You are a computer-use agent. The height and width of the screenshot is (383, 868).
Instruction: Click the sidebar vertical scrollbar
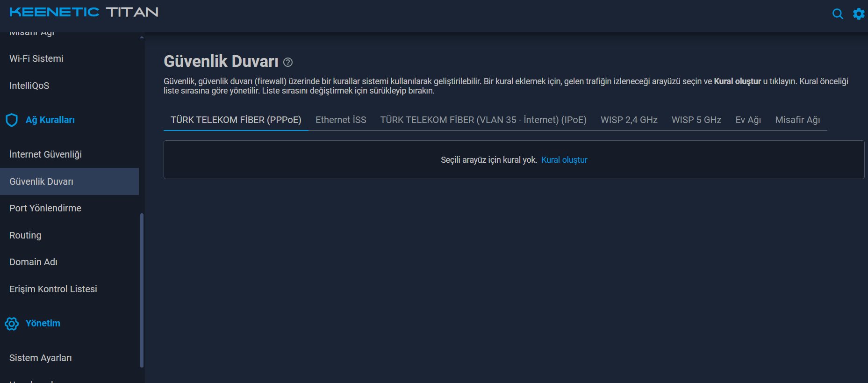142,290
